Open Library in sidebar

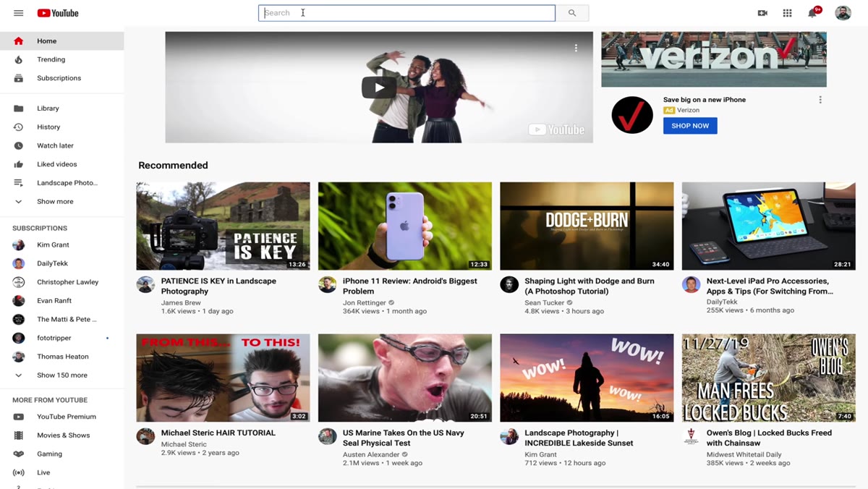coord(62,109)
